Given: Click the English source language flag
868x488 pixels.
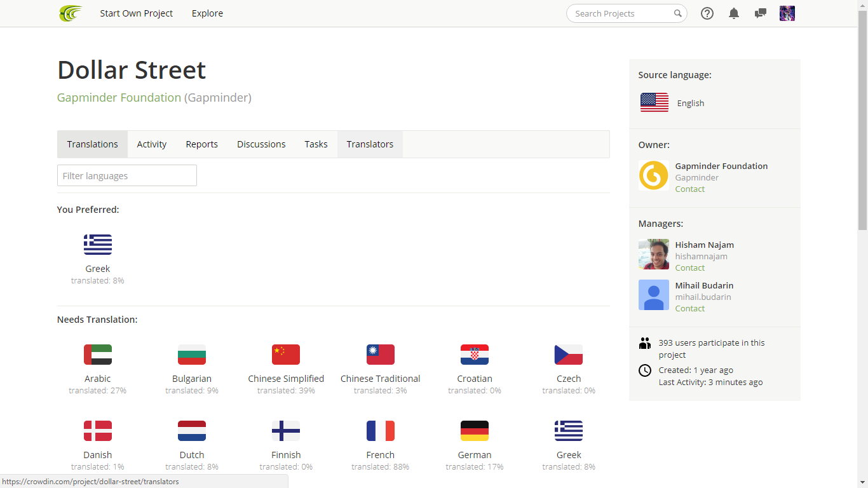Looking at the screenshot, I should click(x=654, y=102).
